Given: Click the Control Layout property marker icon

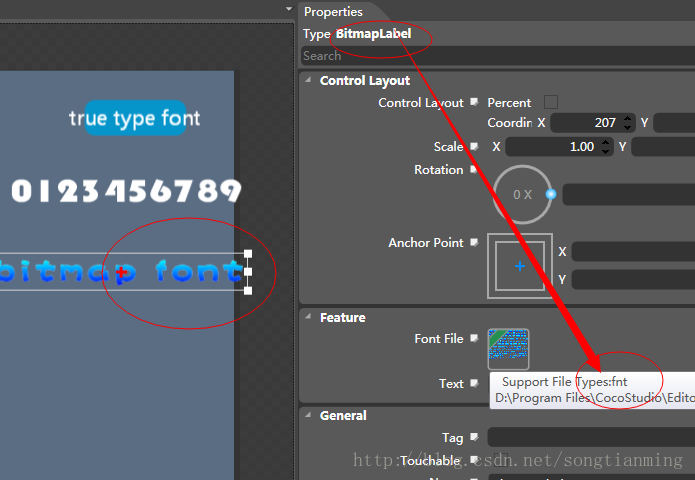Looking at the screenshot, I should (x=474, y=102).
